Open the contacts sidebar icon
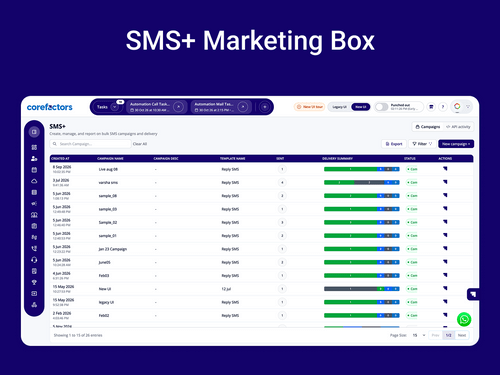The width and height of the screenshot is (500, 375). pyautogui.click(x=34, y=158)
